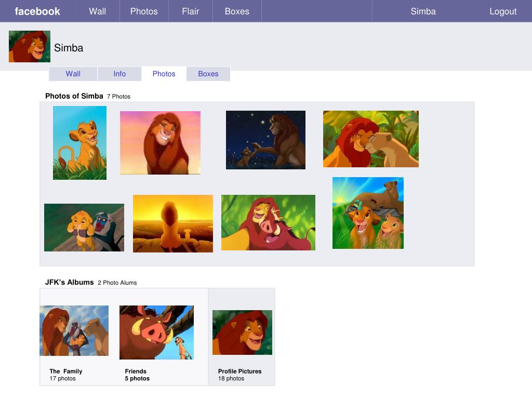Click the facebook logo in top bar
532x399 pixels.
pyautogui.click(x=37, y=11)
